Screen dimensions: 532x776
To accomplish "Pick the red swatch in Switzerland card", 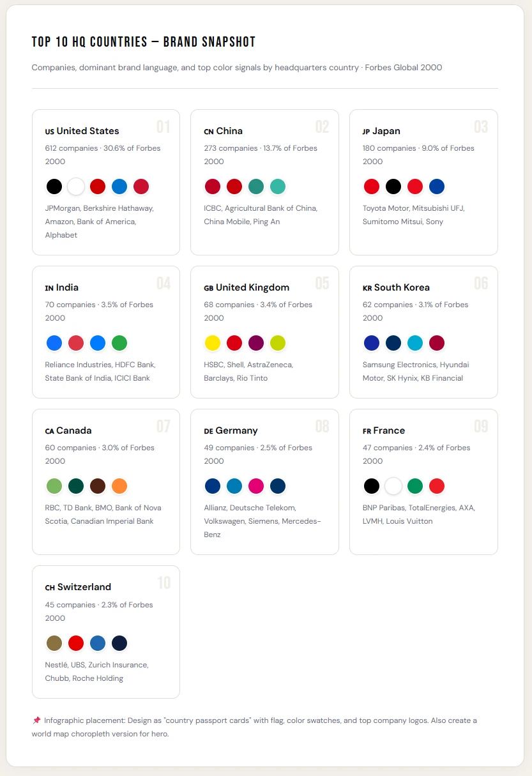I will (x=76, y=643).
